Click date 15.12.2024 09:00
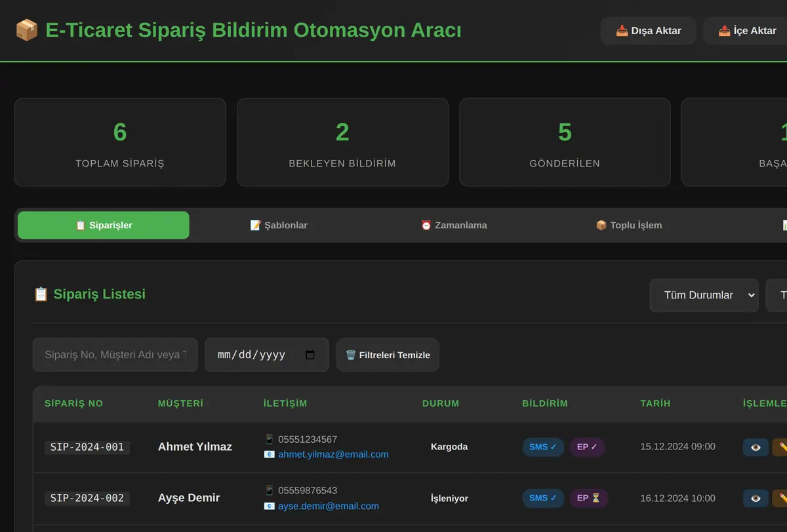Screen dimensions: 787x532 point(677,447)
